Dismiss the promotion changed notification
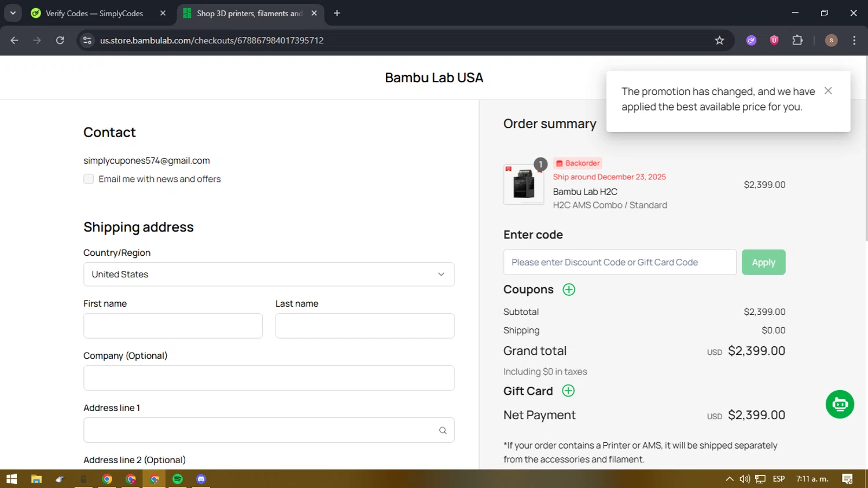This screenshot has width=868, height=488. pos(828,91)
